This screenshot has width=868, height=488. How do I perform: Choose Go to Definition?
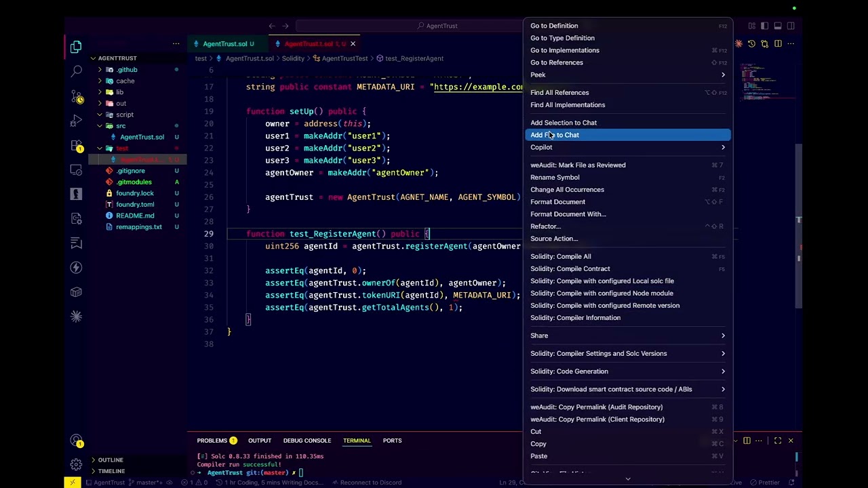pyautogui.click(x=628, y=26)
